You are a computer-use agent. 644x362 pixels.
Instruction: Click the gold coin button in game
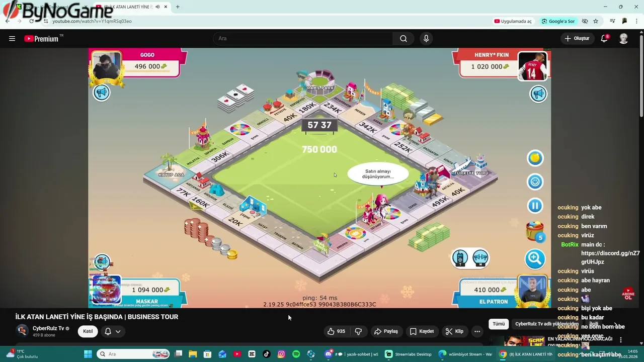tap(535, 158)
